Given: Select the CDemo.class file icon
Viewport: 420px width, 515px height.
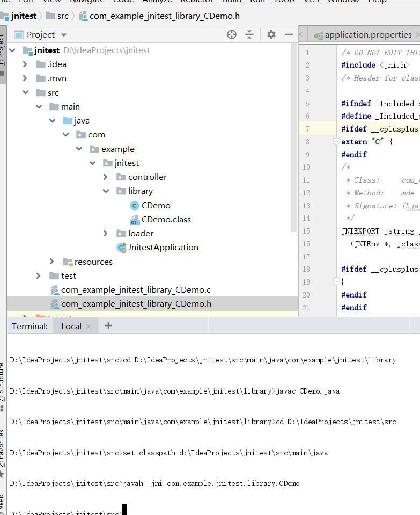Looking at the screenshot, I should (x=134, y=220).
